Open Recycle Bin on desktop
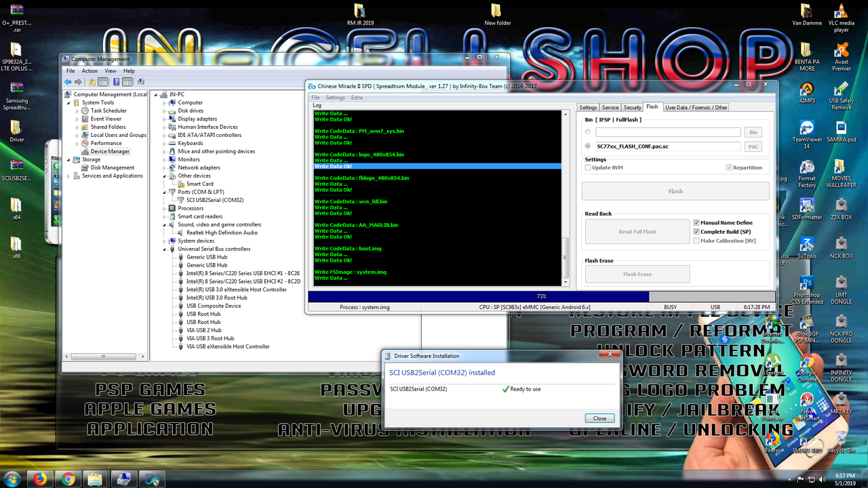This screenshot has height=488, width=868. point(841,442)
